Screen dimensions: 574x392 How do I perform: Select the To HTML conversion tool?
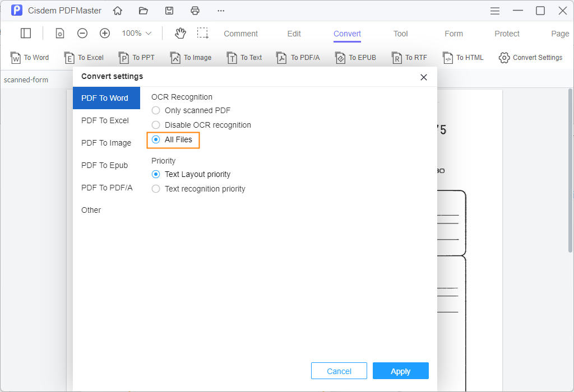point(463,57)
